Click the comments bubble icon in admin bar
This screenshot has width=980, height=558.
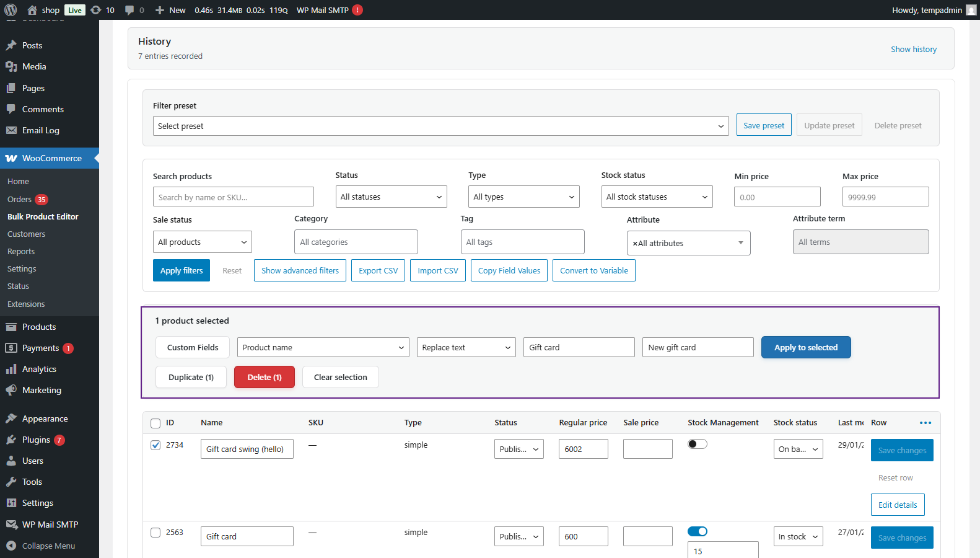(129, 10)
